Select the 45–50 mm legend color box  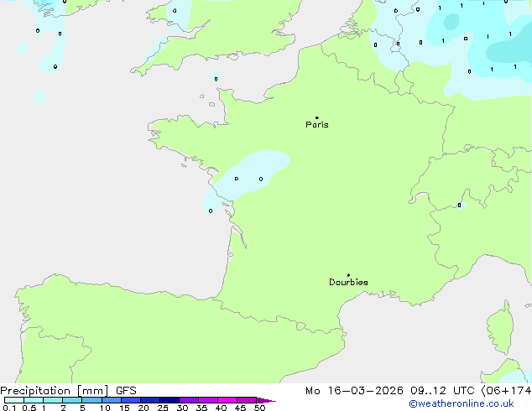click(247, 400)
